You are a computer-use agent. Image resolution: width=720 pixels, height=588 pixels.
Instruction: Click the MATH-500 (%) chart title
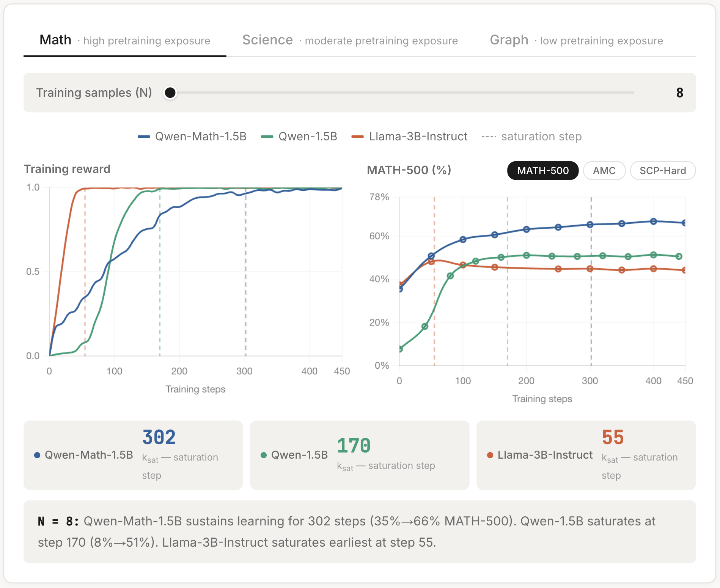pos(409,170)
